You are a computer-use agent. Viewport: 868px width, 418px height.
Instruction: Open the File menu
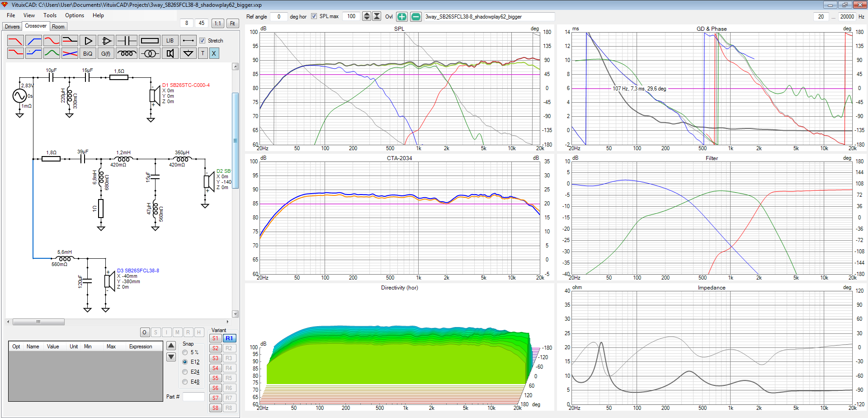(x=11, y=15)
